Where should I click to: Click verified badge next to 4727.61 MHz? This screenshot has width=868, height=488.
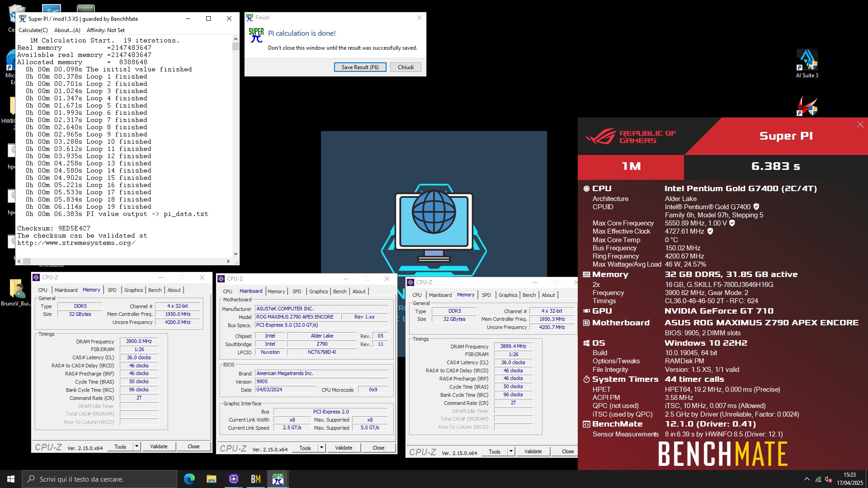710,231
